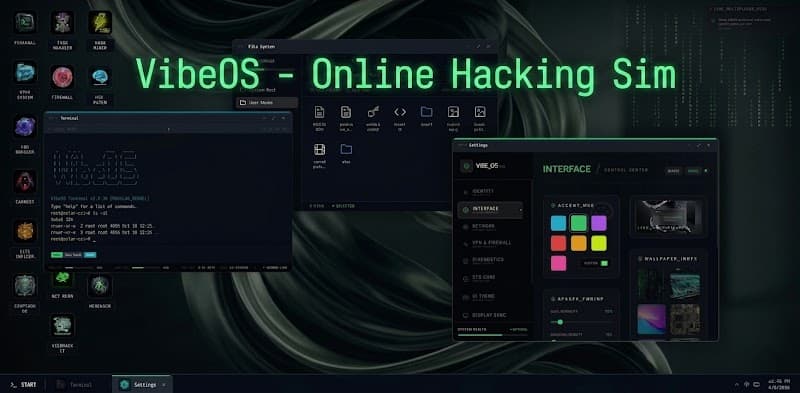The image size is (800, 393).
Task: Open the VibeHack It desktop icon
Action: pos(62,326)
